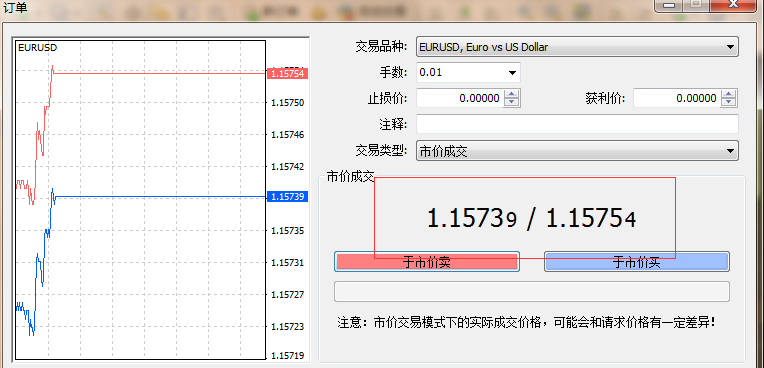
Task: Click into the 获利价 value field
Action: click(x=677, y=98)
